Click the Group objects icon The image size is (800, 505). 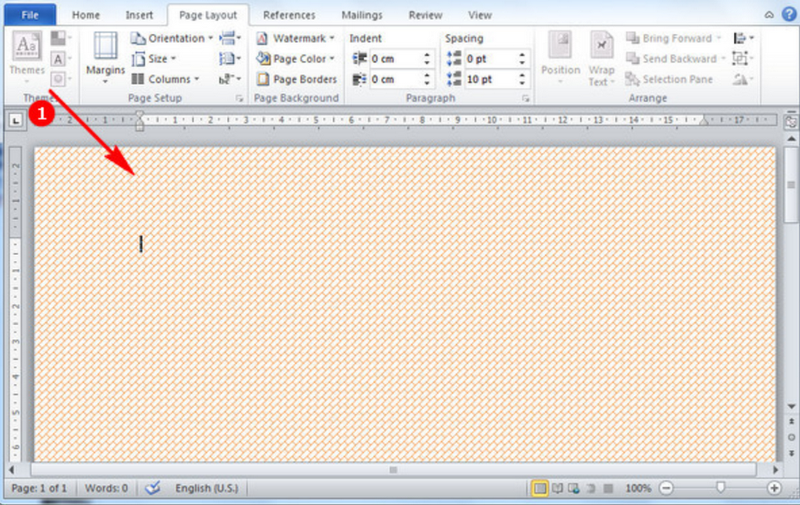[743, 59]
